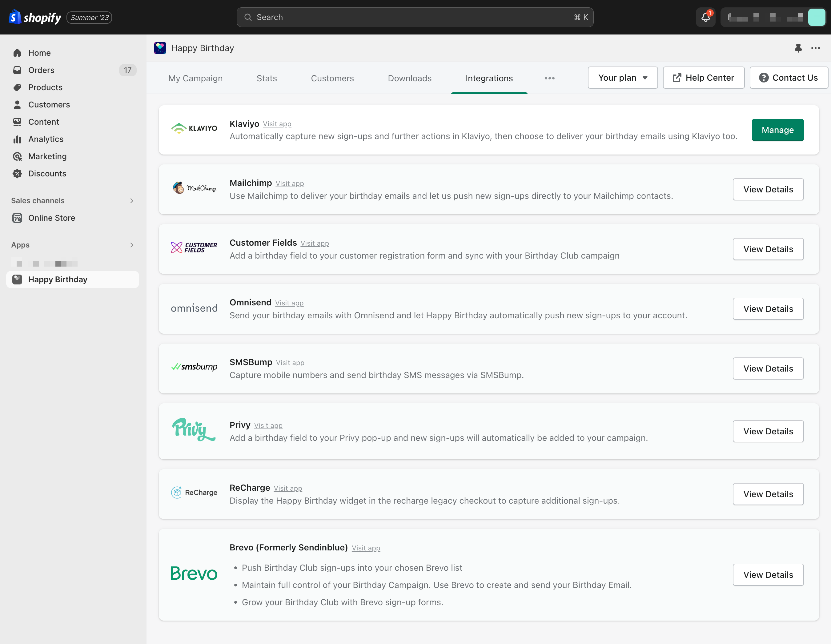View Details for Mailchimp

(x=768, y=189)
